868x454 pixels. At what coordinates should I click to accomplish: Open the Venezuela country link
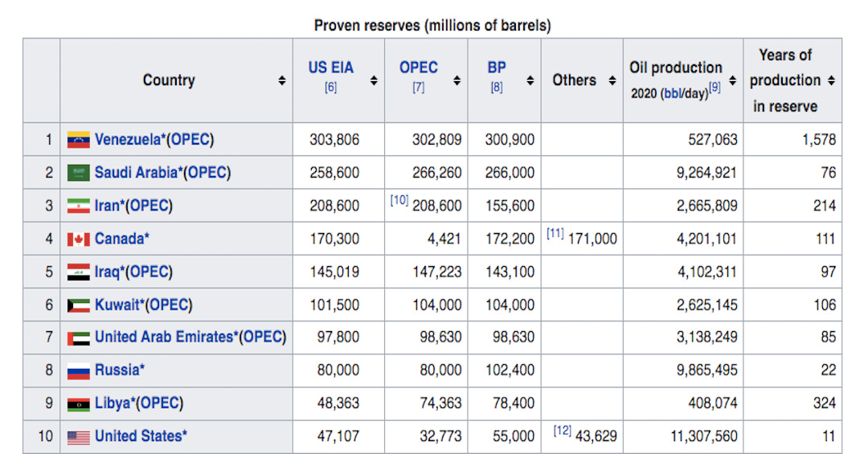point(128,140)
